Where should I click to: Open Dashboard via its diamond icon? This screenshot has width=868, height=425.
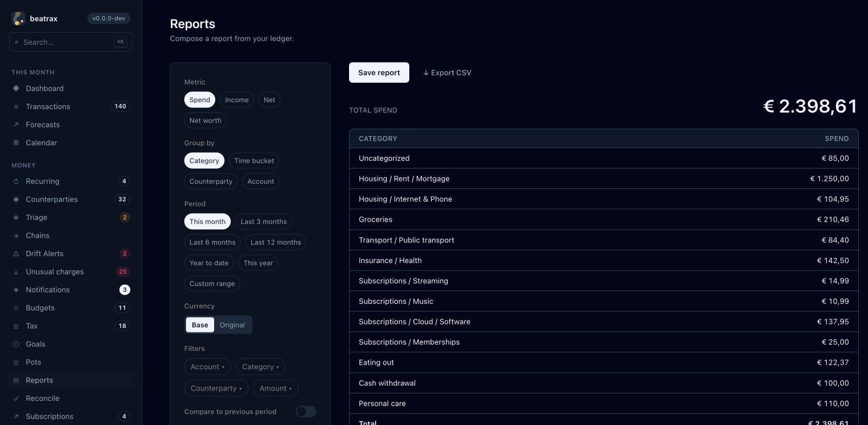(x=16, y=88)
